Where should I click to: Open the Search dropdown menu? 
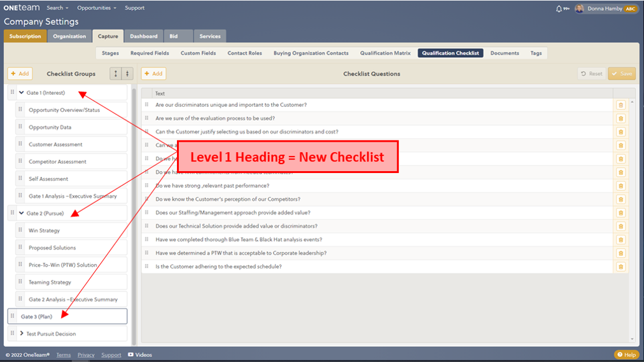point(57,8)
